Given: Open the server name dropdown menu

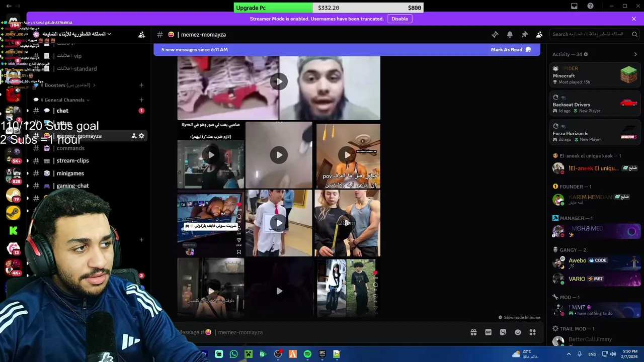Looking at the screenshot, I should coord(76,34).
